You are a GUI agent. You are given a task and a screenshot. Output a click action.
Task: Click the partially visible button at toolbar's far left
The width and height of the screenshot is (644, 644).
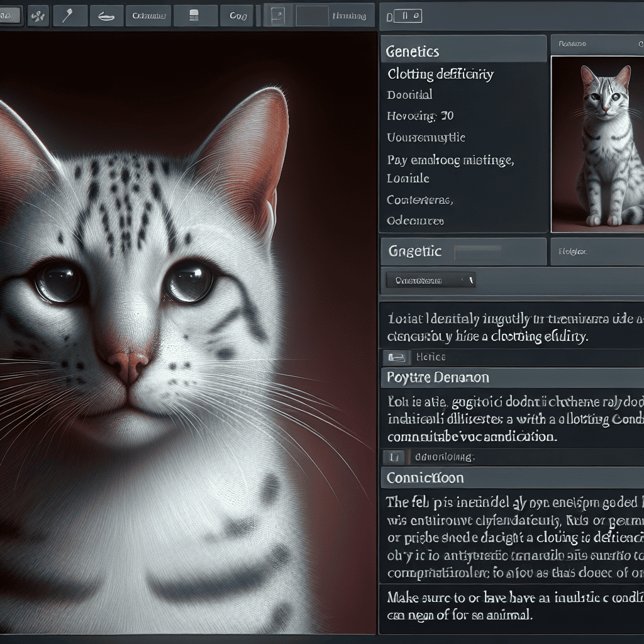(11, 16)
